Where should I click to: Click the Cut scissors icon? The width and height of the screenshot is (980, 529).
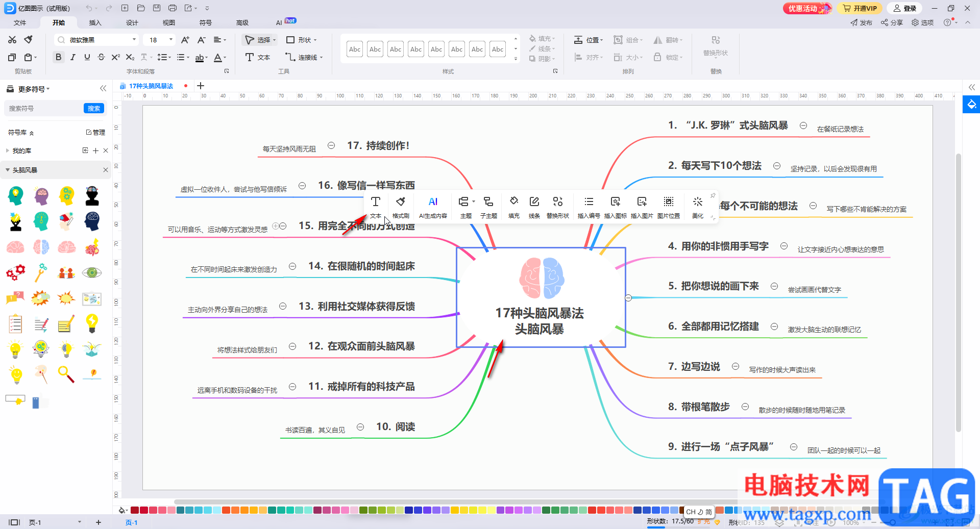[12, 40]
